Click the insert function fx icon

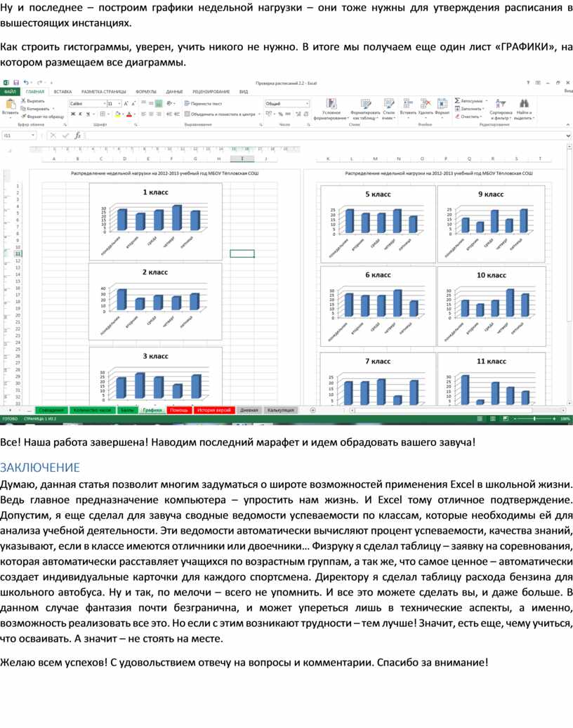point(78,135)
